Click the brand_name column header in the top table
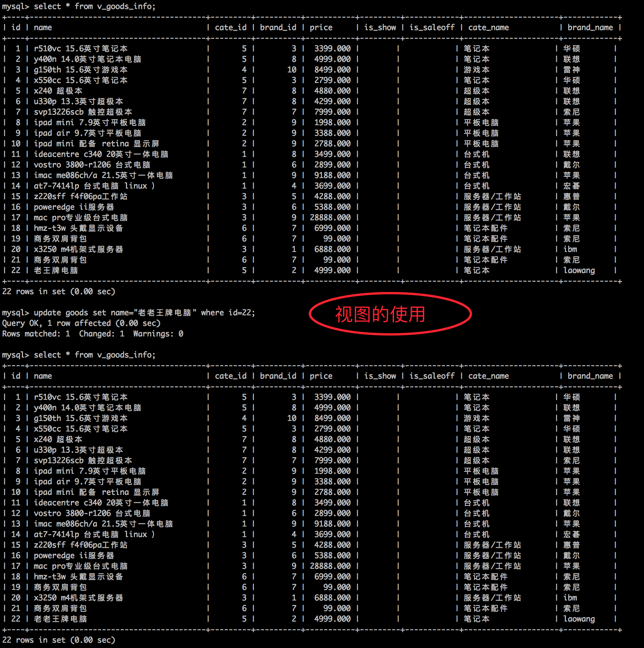Image resolution: width=644 pixels, height=648 pixels. pyautogui.click(x=590, y=28)
